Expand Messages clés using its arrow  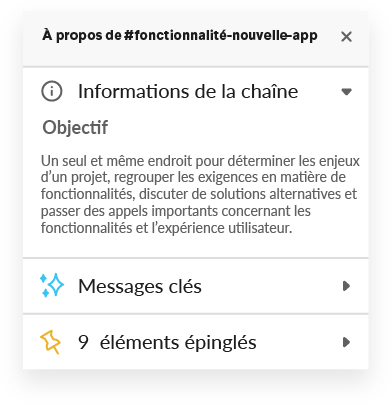(x=347, y=286)
